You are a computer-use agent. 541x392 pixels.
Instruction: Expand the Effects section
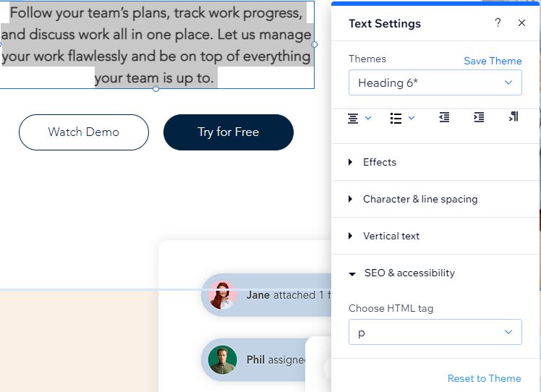pos(379,162)
